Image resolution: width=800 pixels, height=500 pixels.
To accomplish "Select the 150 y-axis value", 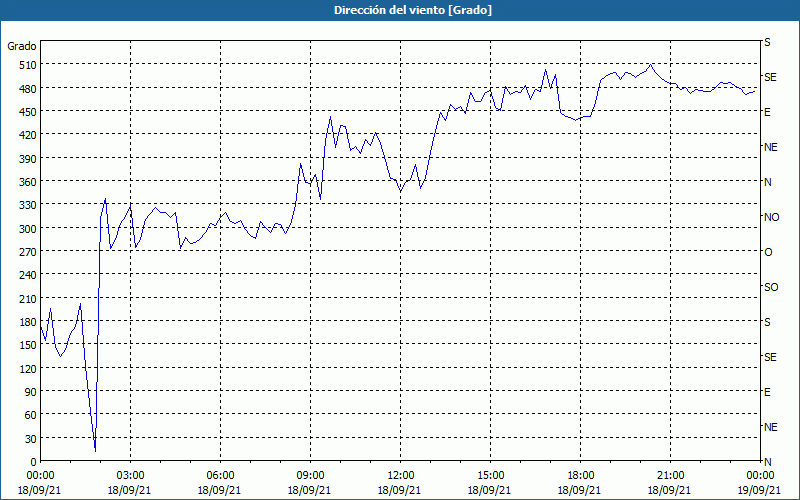I will pos(29,345).
